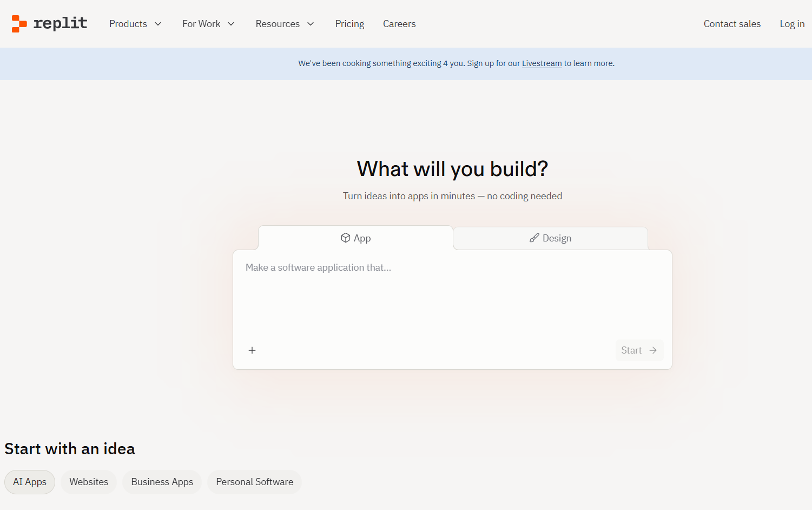The width and height of the screenshot is (812, 510).
Task: Click Log in at top right
Action: pos(791,24)
